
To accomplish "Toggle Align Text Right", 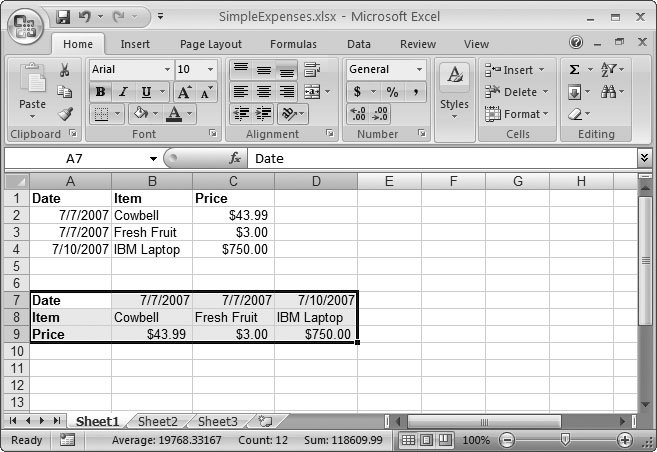I will [287, 92].
